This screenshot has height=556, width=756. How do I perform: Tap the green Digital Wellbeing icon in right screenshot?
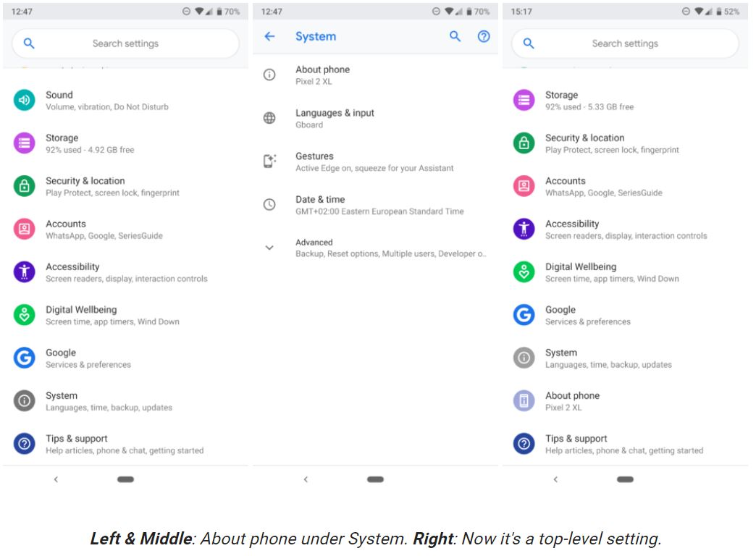524,272
